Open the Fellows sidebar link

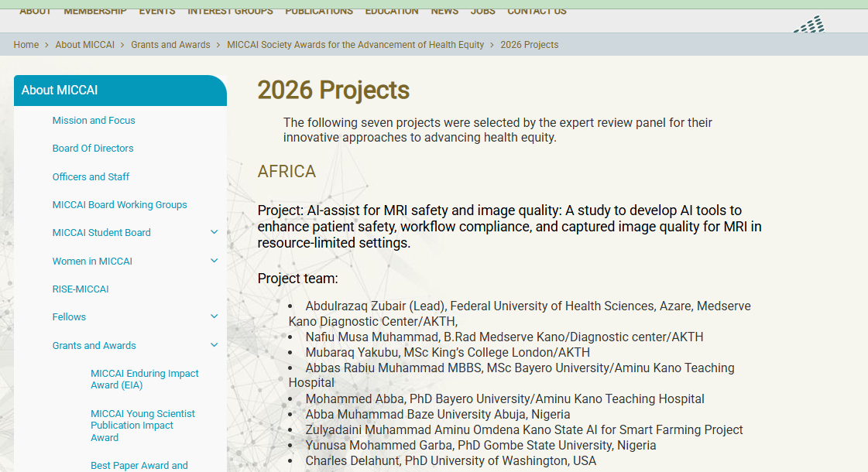(69, 317)
